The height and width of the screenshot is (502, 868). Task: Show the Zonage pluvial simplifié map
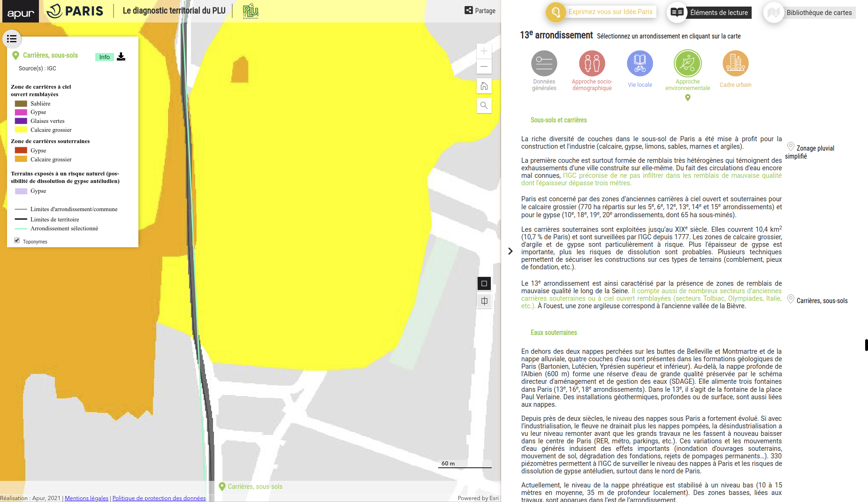tap(815, 149)
